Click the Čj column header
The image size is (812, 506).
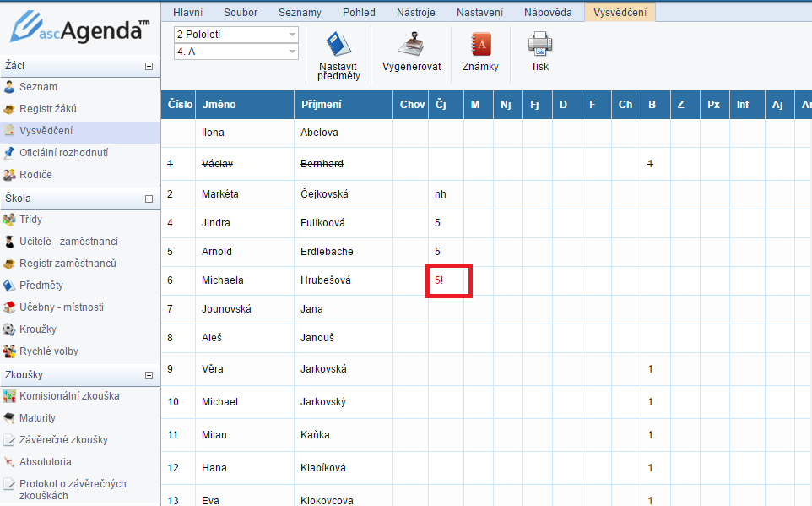[447, 105]
